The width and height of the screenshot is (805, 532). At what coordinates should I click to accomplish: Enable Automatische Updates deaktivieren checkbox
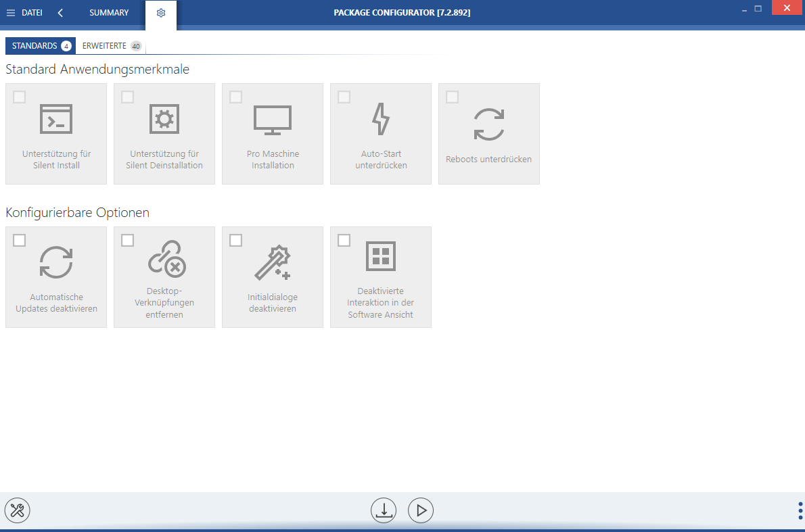20,241
